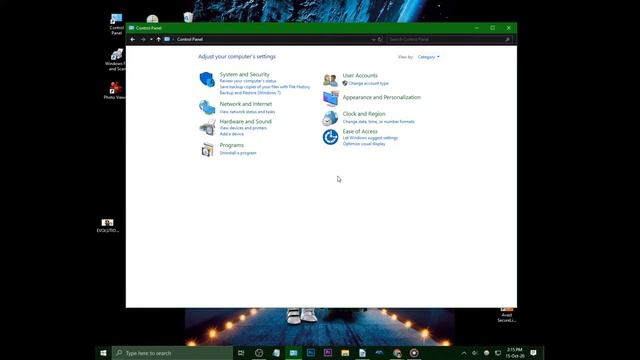Open the volume control in system tray
640x360 pixels.
tap(475, 353)
